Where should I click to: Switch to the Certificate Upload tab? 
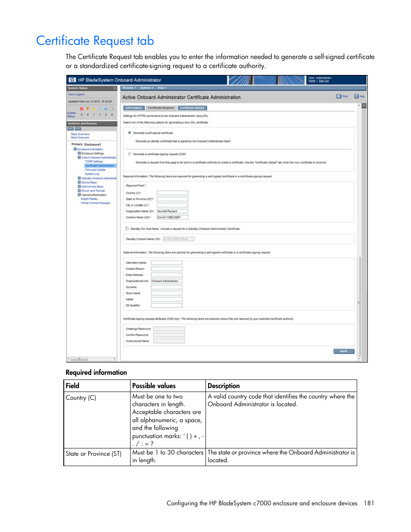tap(192, 108)
